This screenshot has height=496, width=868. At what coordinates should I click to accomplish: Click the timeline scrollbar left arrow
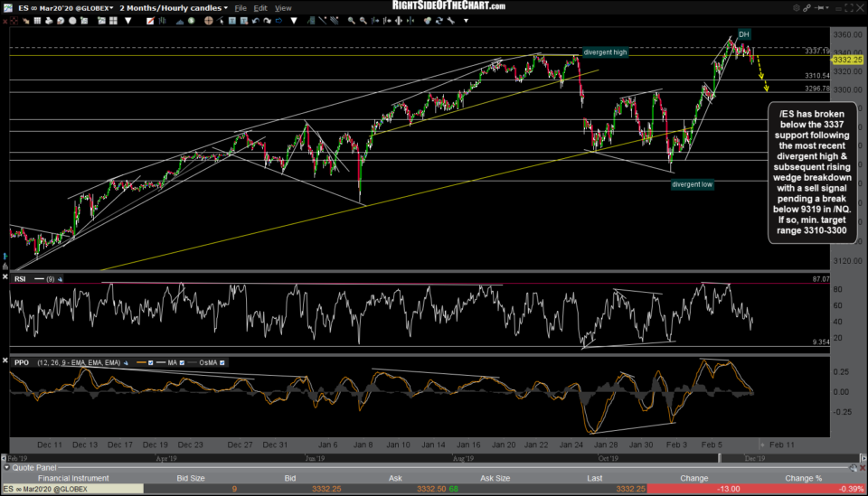pos(4,458)
